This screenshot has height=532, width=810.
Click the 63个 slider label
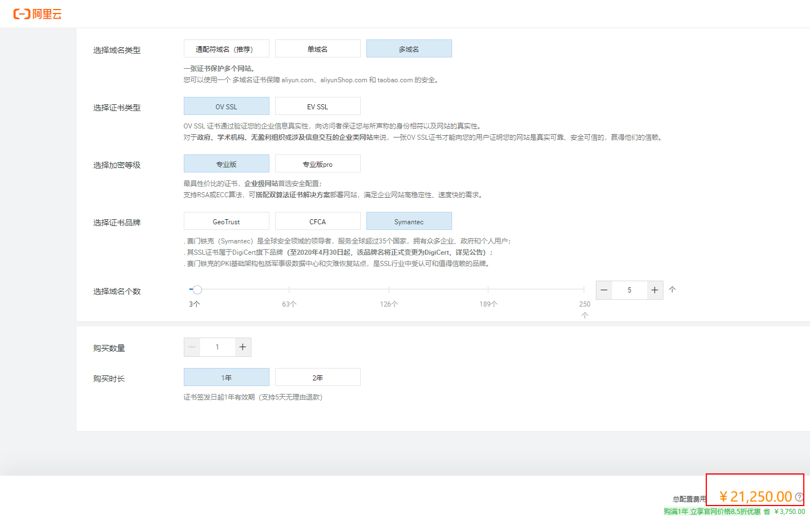[289, 304]
